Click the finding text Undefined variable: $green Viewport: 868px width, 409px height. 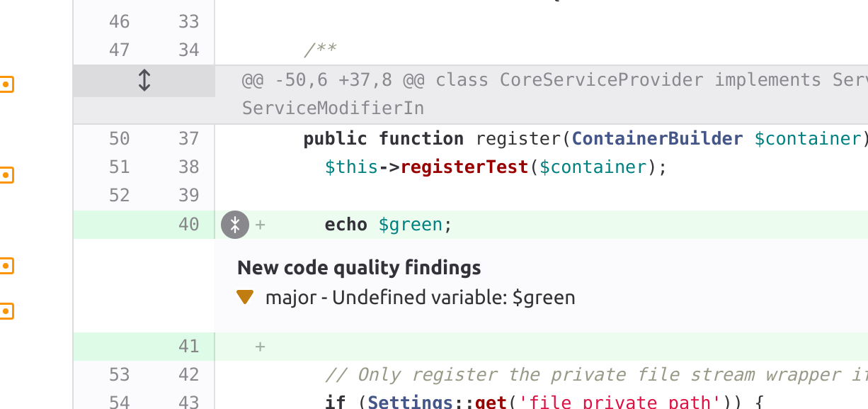click(x=419, y=297)
